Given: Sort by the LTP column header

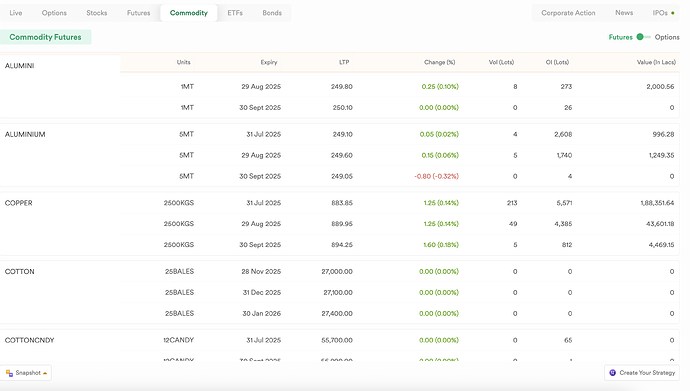Looking at the screenshot, I should [x=344, y=62].
